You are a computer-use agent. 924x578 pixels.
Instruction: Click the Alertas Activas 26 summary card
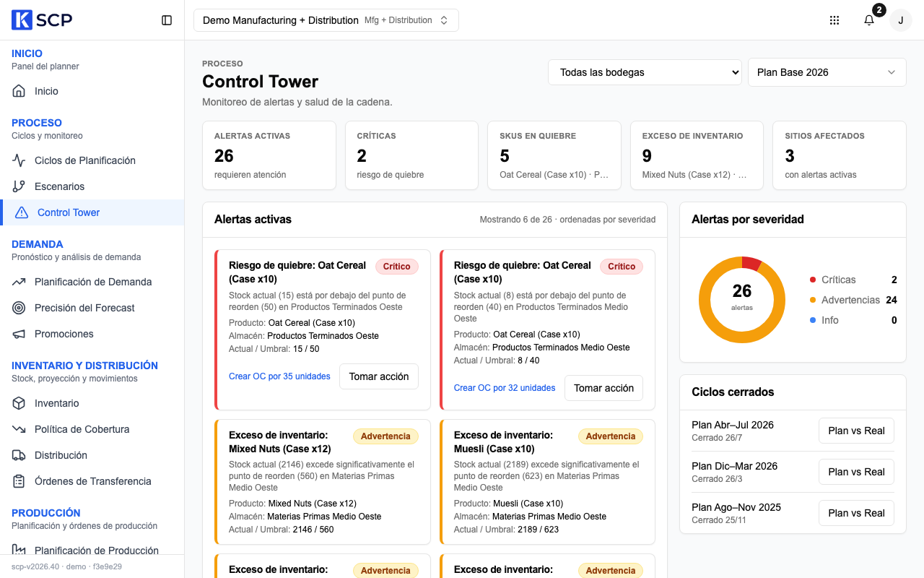pyautogui.click(x=269, y=155)
